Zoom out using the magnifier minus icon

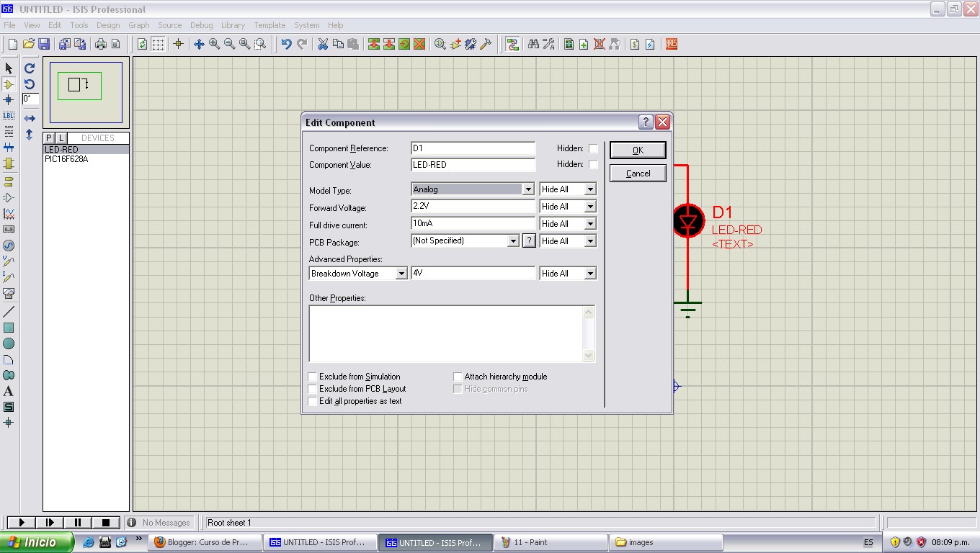[229, 44]
